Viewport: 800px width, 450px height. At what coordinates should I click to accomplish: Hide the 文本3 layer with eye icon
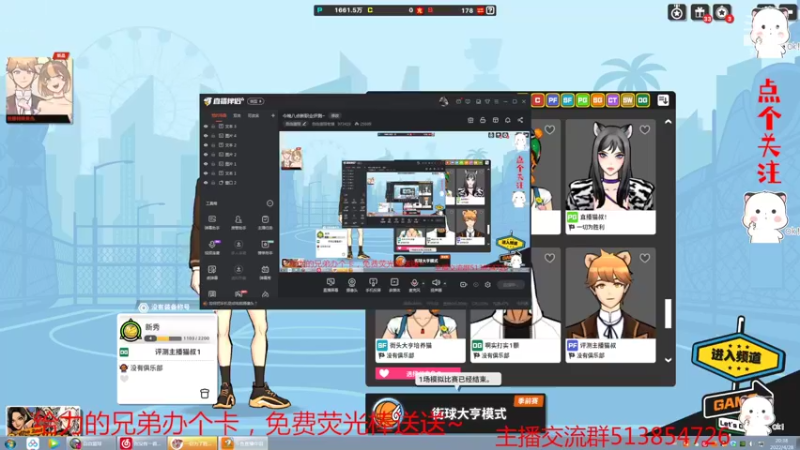(206, 126)
